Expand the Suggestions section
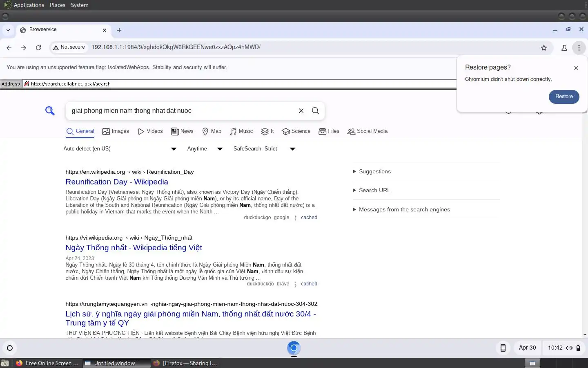The width and height of the screenshot is (588, 368). (x=426, y=172)
